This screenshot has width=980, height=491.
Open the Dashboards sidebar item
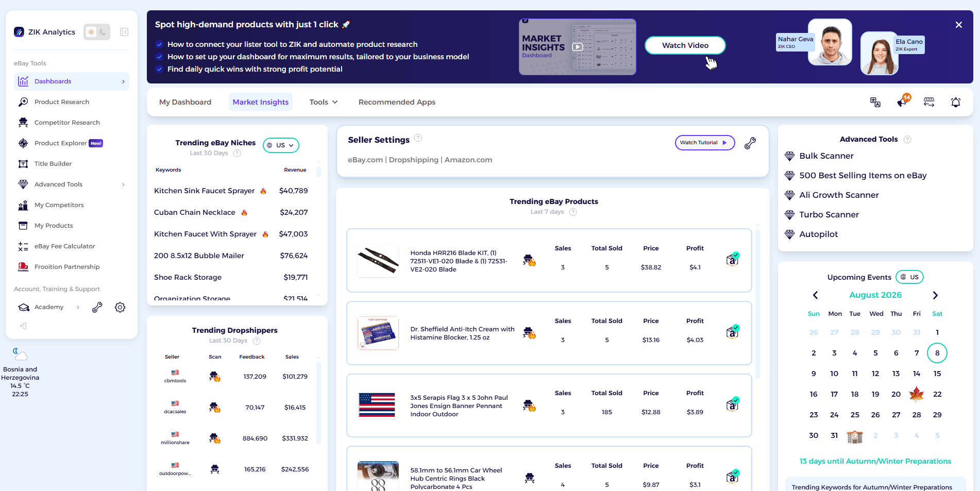(x=72, y=81)
